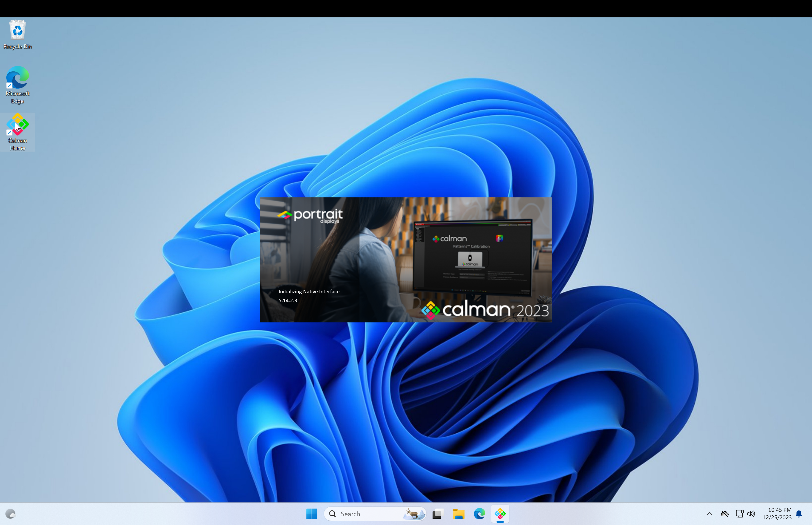Viewport: 812px width, 525px height.
Task: Click the Calman icon in the taskbar
Action: click(500, 513)
